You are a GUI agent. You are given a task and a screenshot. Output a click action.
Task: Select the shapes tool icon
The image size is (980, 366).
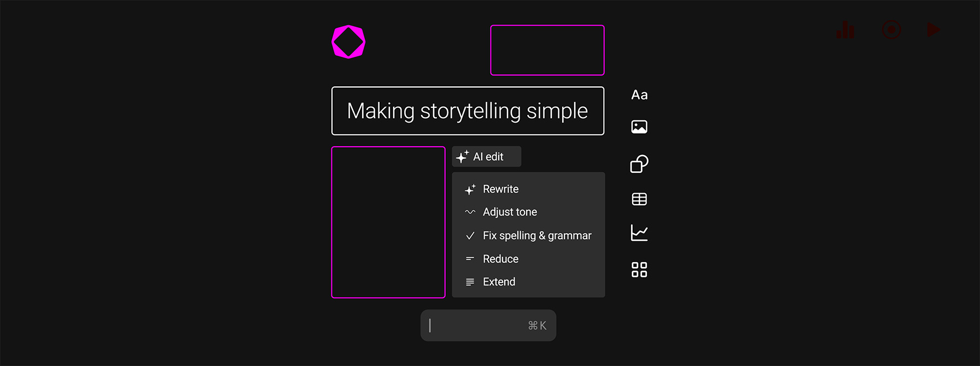click(639, 164)
